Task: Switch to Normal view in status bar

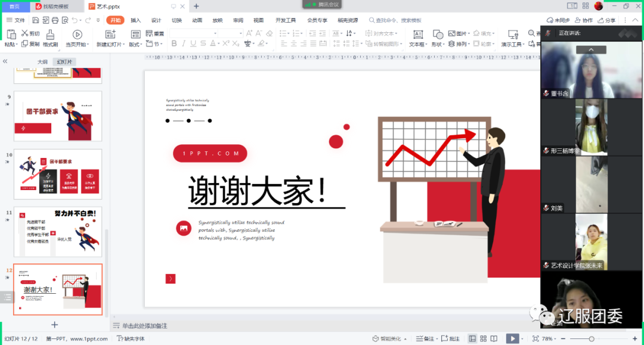Action: coord(473,338)
